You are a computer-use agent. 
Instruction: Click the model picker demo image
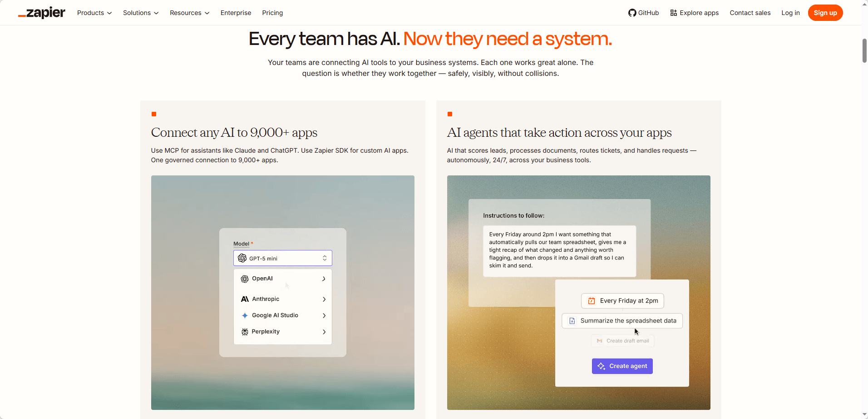[x=283, y=293]
